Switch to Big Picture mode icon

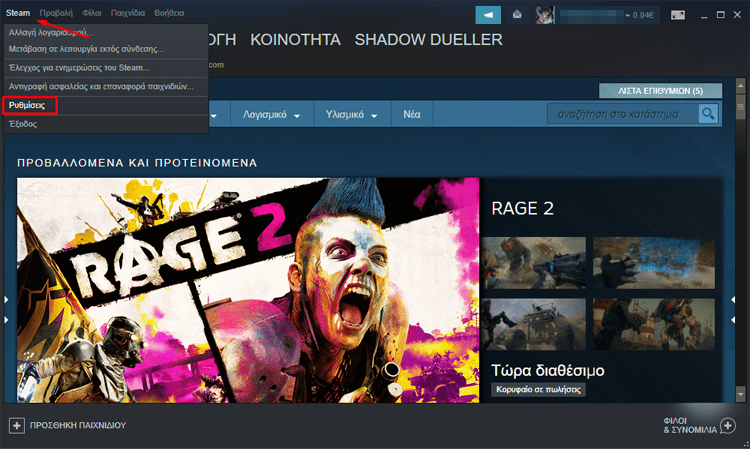tap(678, 15)
